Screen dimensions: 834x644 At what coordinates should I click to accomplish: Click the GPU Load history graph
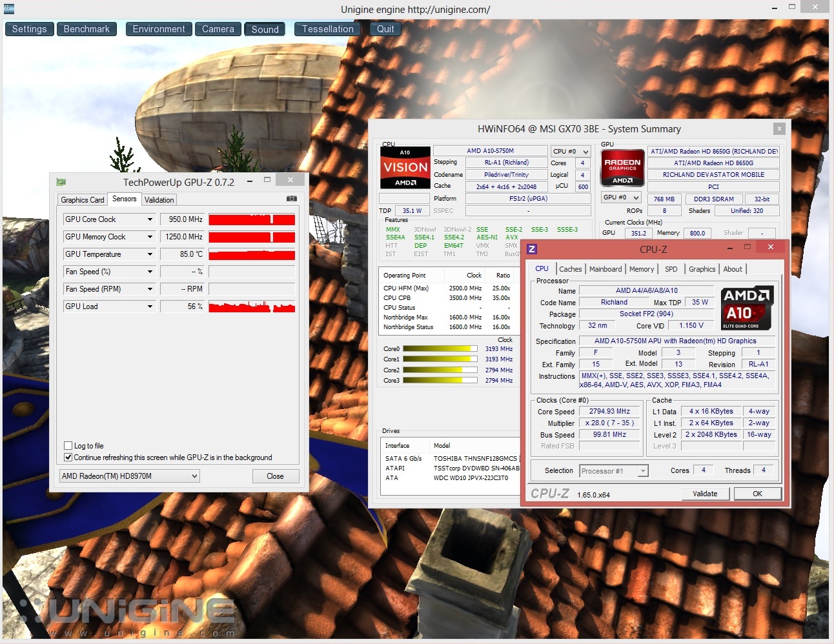pyautogui.click(x=252, y=307)
